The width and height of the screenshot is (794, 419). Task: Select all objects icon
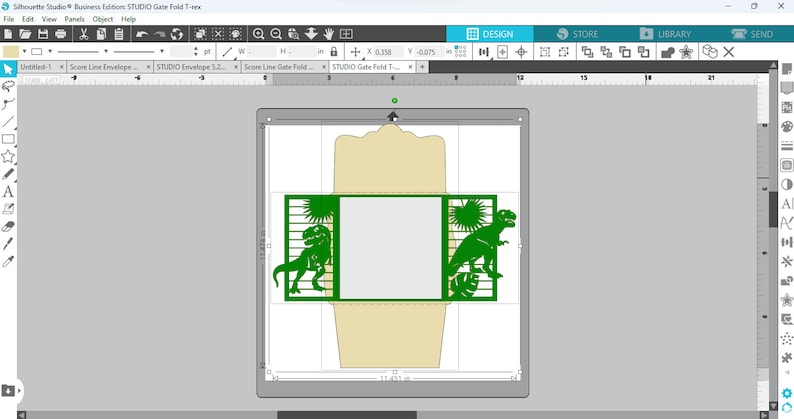coord(200,34)
